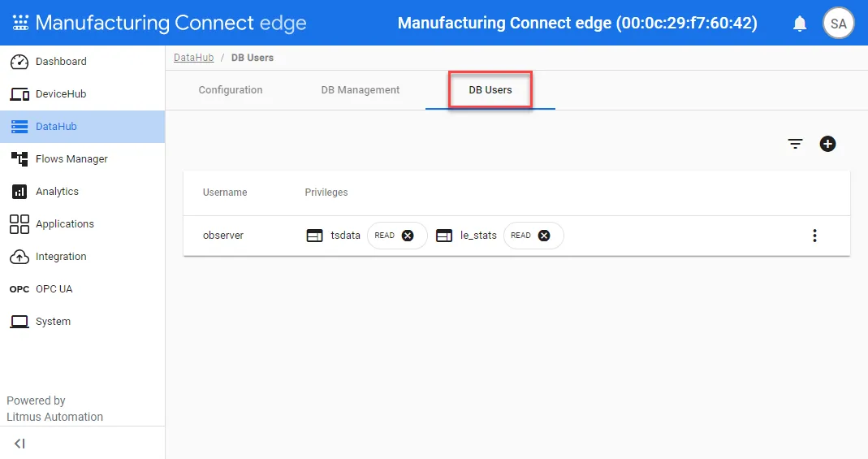Screen dimensions: 868x459
Task: Add a new DB user with plus icon
Action: tap(827, 144)
